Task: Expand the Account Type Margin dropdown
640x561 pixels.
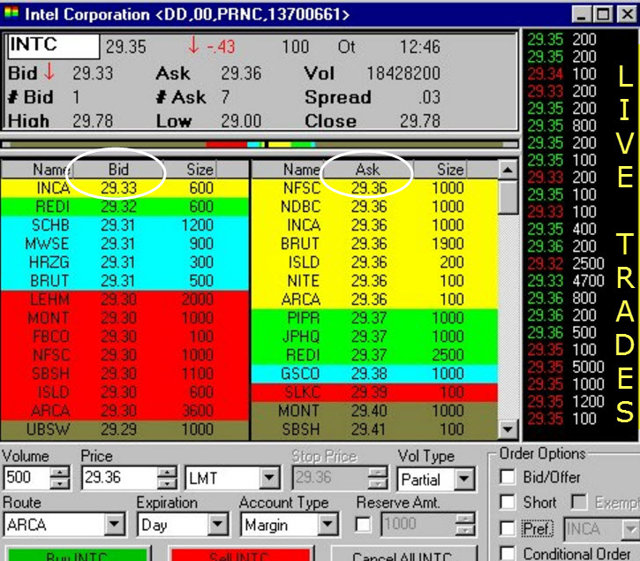Action: (328, 525)
